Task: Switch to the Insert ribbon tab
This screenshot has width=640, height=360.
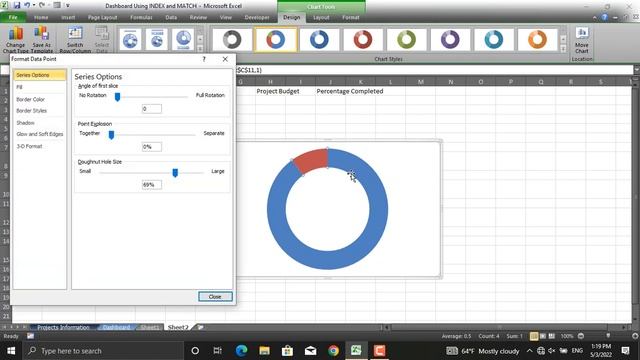Action: coord(68,17)
